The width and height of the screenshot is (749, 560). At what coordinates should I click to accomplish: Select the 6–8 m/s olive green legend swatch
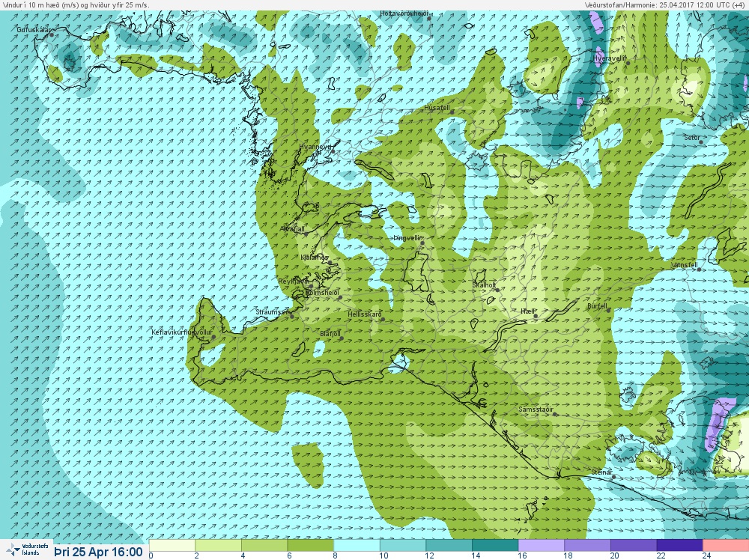click(x=311, y=545)
